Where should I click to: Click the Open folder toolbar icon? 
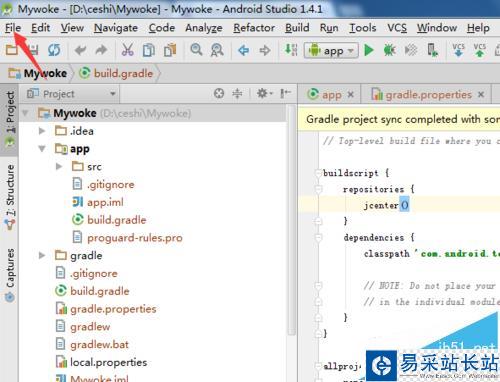pos(12,50)
